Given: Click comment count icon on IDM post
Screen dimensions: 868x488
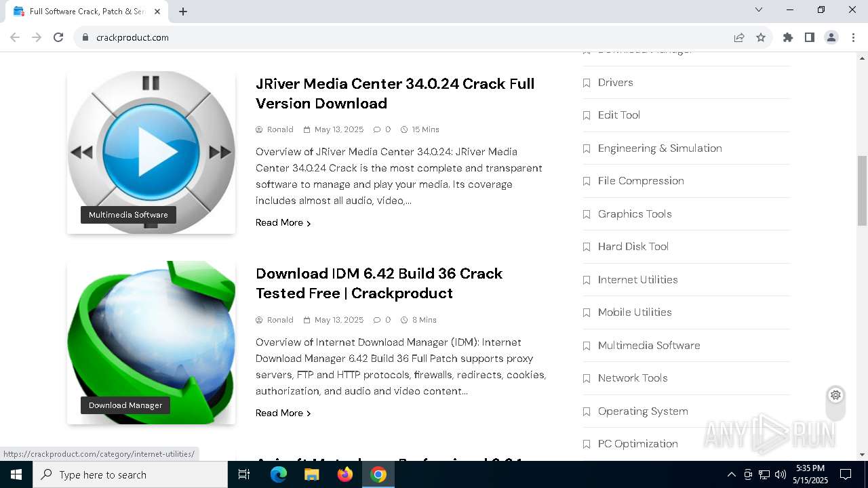Looking at the screenshot, I should 377,320.
